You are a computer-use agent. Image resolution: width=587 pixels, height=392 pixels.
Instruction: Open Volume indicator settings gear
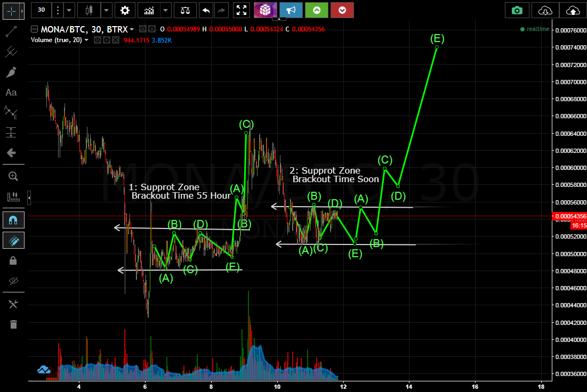tap(106, 40)
